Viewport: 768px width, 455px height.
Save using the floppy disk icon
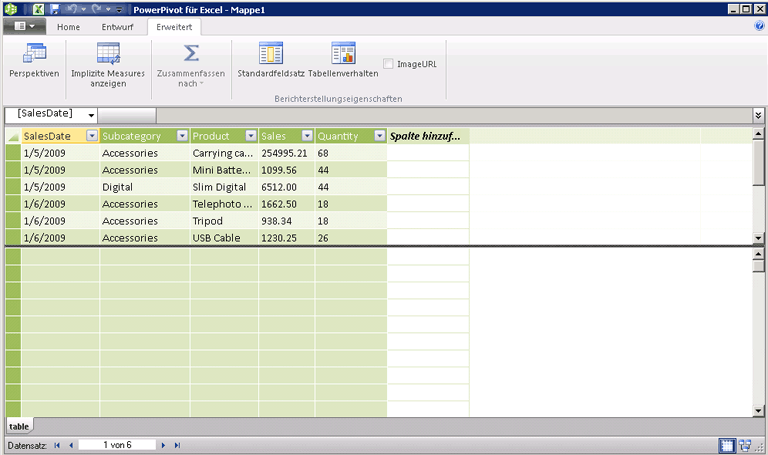coord(55,9)
